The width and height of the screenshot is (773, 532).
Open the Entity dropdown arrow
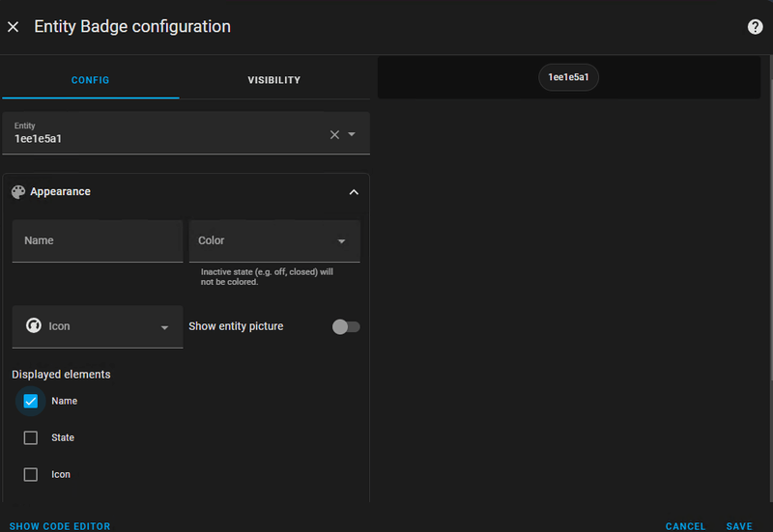(352, 134)
